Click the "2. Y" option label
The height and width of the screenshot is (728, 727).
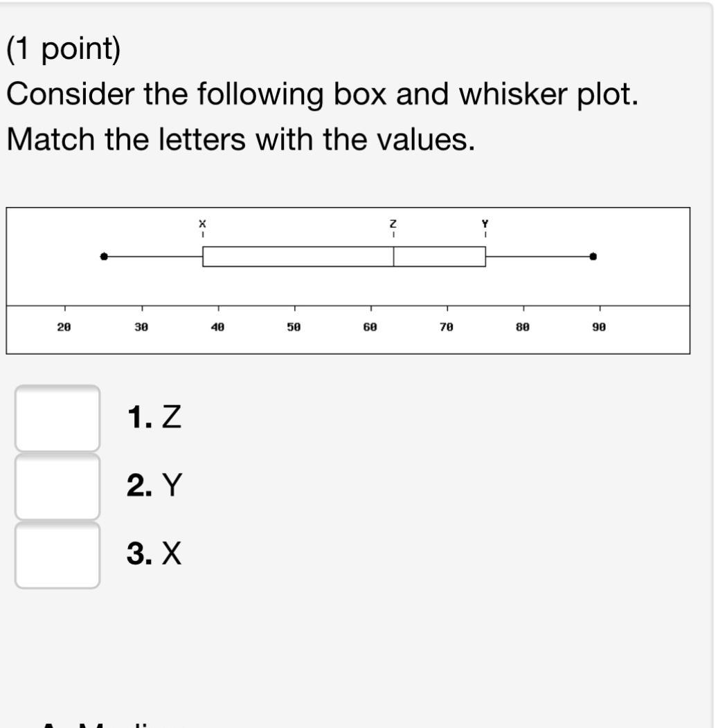(x=154, y=486)
